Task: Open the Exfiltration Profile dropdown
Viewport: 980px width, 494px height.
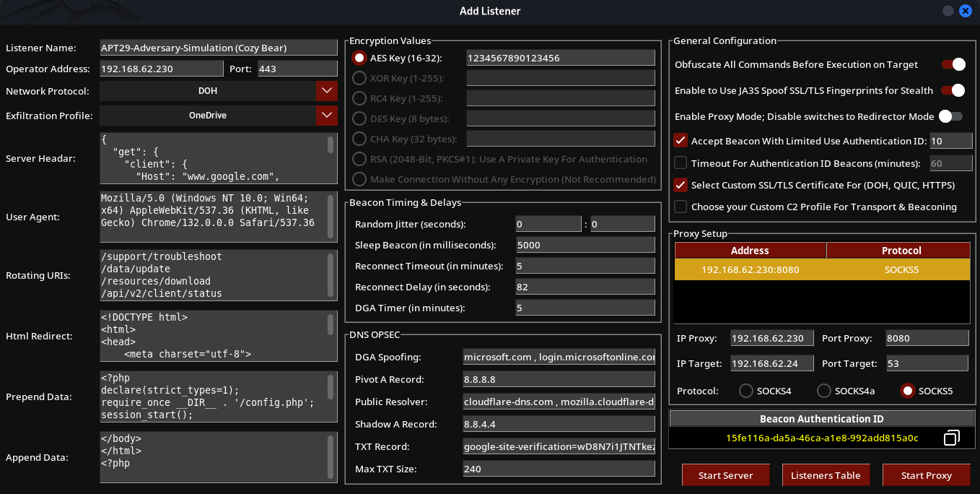Action: click(327, 115)
